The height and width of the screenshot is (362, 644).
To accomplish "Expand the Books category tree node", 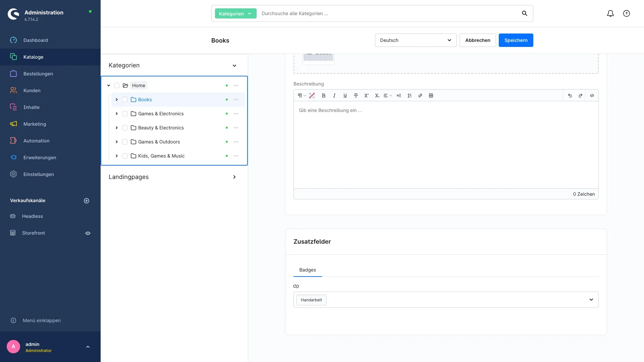I will coord(117,100).
